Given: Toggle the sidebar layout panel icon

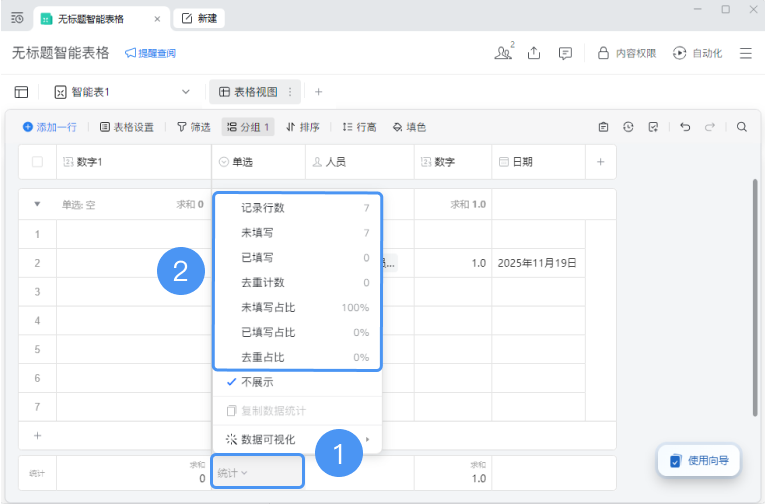Looking at the screenshot, I should click(x=21, y=92).
